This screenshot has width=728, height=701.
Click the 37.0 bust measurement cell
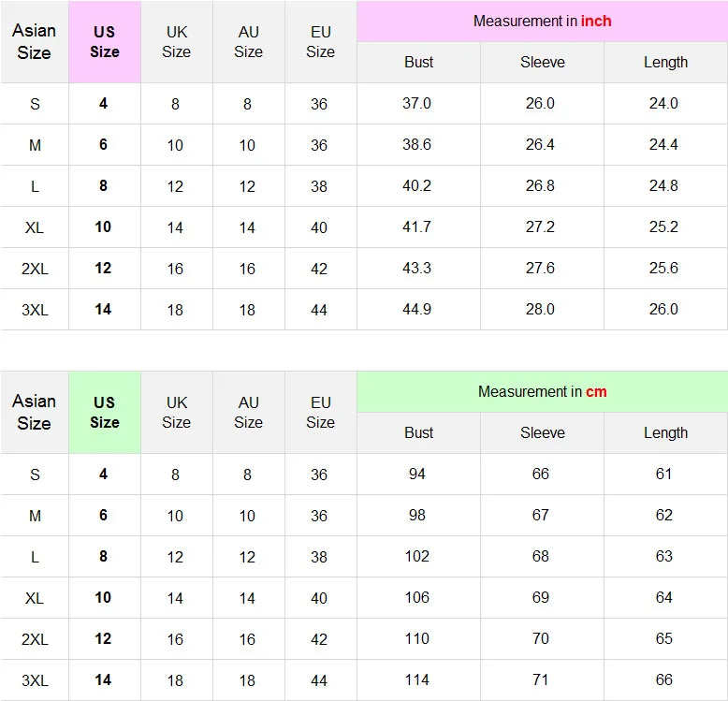coord(417,103)
